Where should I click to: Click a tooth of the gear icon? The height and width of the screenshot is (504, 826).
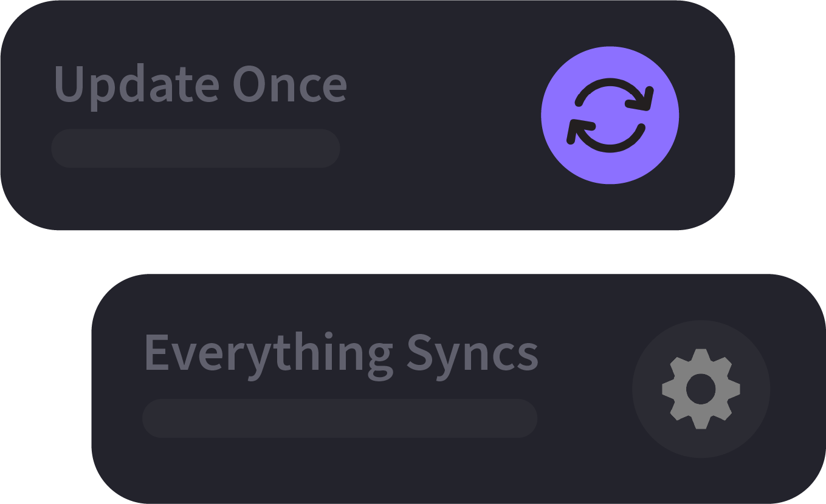701,356
